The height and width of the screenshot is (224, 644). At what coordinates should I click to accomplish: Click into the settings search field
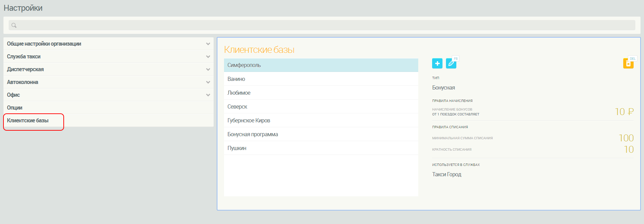click(322, 25)
